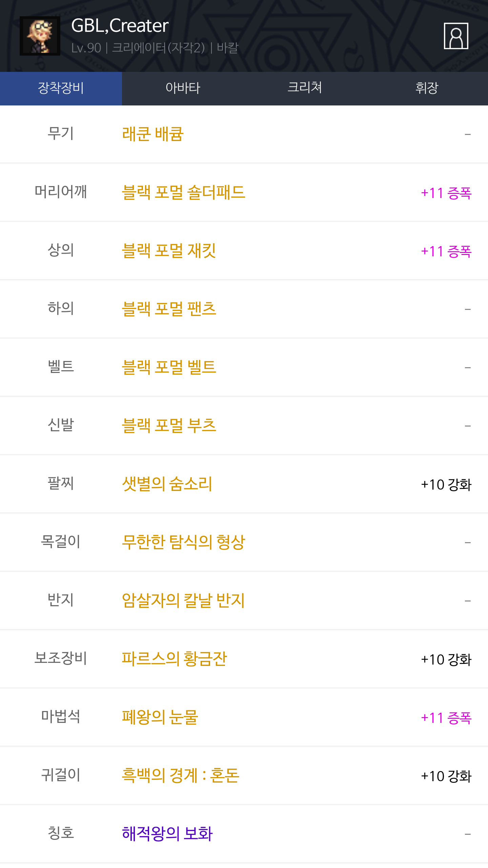This screenshot has width=488, height=868.
Task: Click the character name GBL,Creater
Action: [120, 26]
